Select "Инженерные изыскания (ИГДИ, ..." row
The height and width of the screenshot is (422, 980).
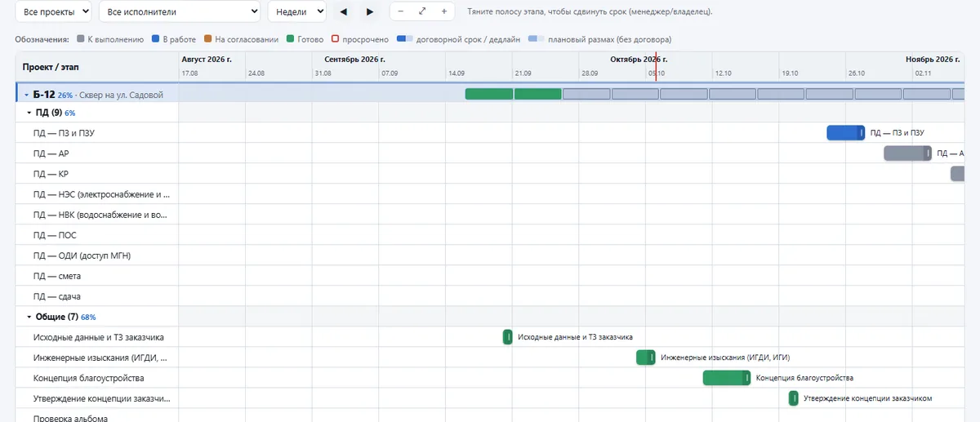pyautogui.click(x=96, y=358)
